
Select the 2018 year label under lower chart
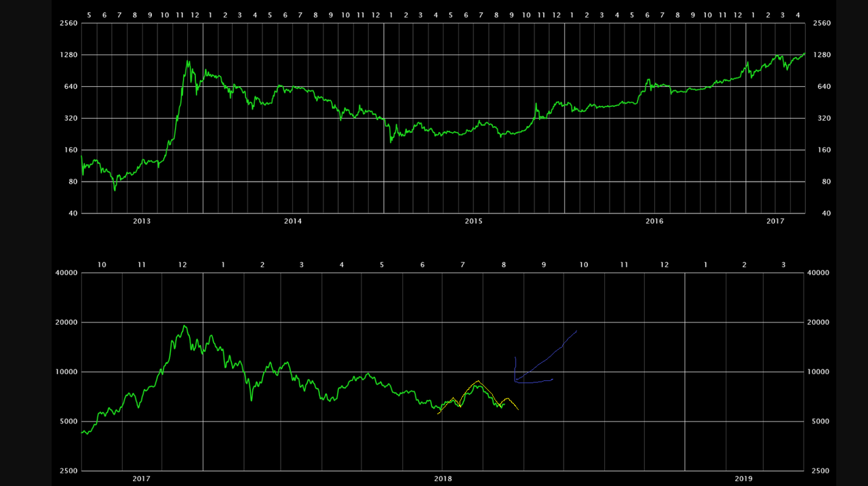tap(442, 479)
